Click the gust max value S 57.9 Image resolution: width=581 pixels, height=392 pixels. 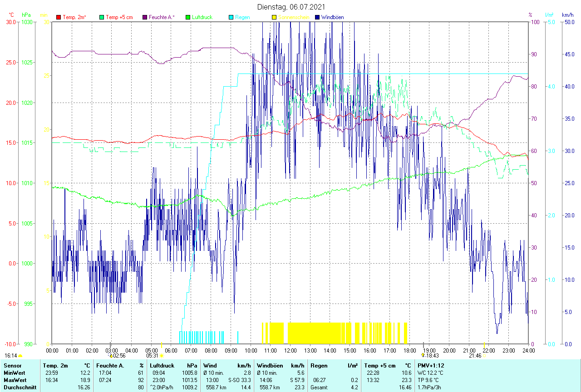click(x=298, y=380)
